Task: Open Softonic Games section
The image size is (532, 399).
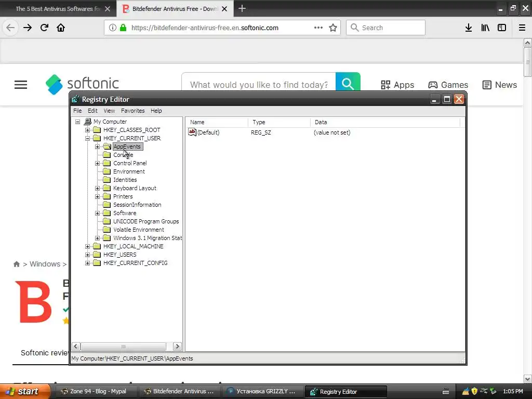Action: pyautogui.click(x=448, y=85)
